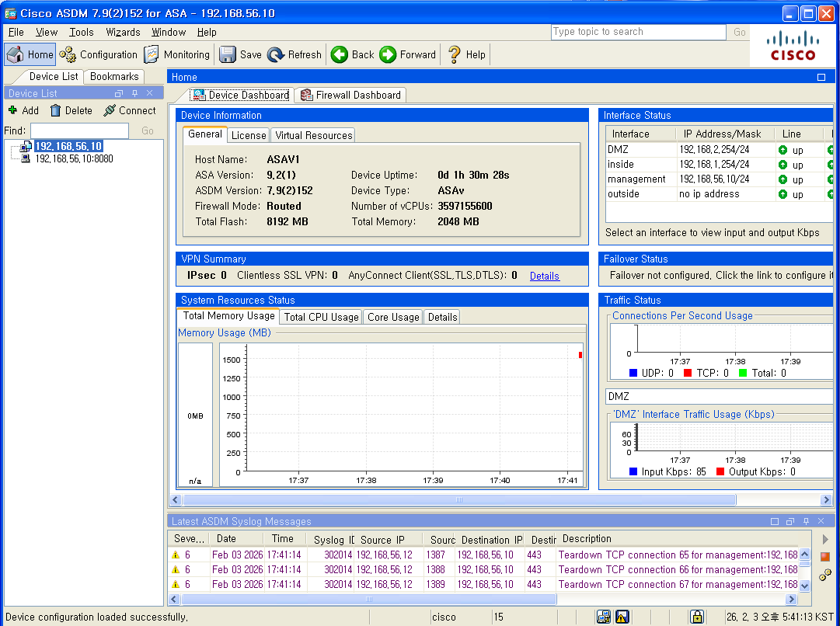Refresh ASDM with the Refresh button
840x626 pixels.
click(295, 54)
